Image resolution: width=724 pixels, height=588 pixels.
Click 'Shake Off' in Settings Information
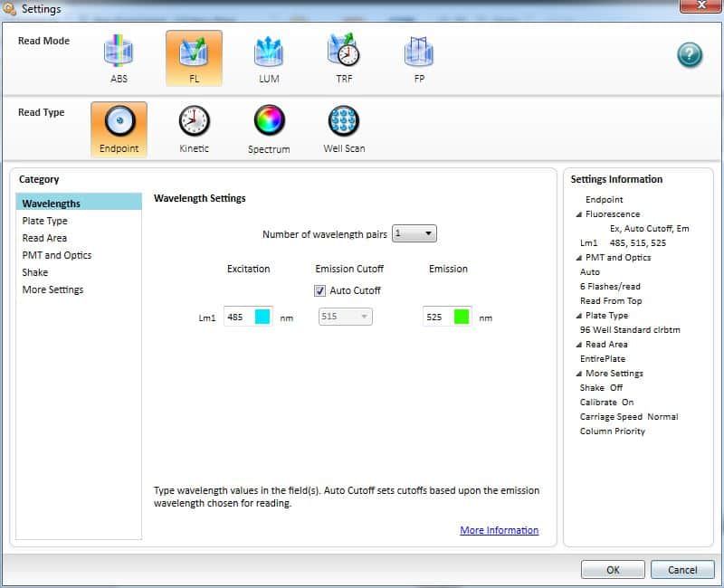pyautogui.click(x=601, y=388)
